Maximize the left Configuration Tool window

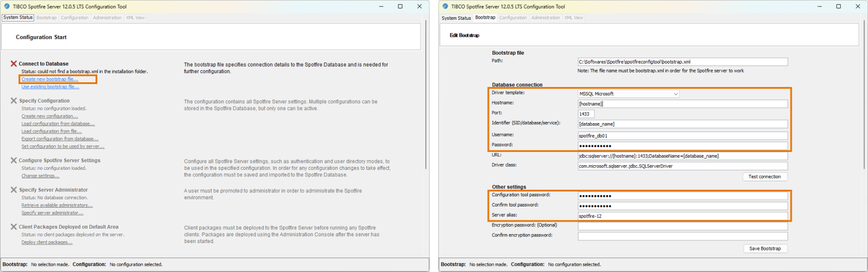pos(400,7)
